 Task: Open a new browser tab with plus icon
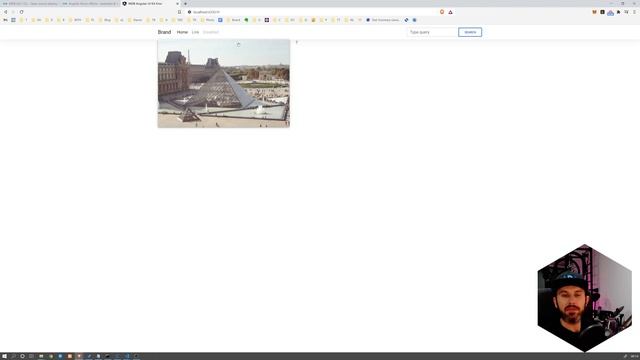click(185, 4)
